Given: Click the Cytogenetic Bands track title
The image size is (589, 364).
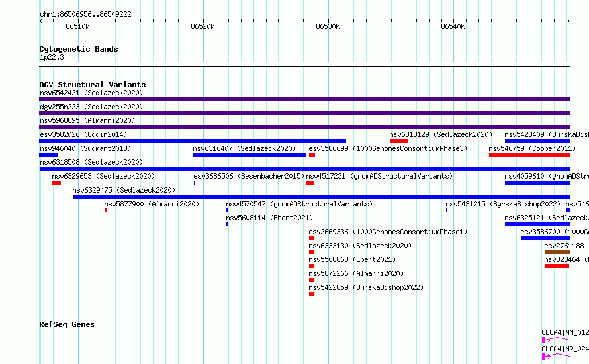Looking at the screenshot, I should (x=79, y=49).
